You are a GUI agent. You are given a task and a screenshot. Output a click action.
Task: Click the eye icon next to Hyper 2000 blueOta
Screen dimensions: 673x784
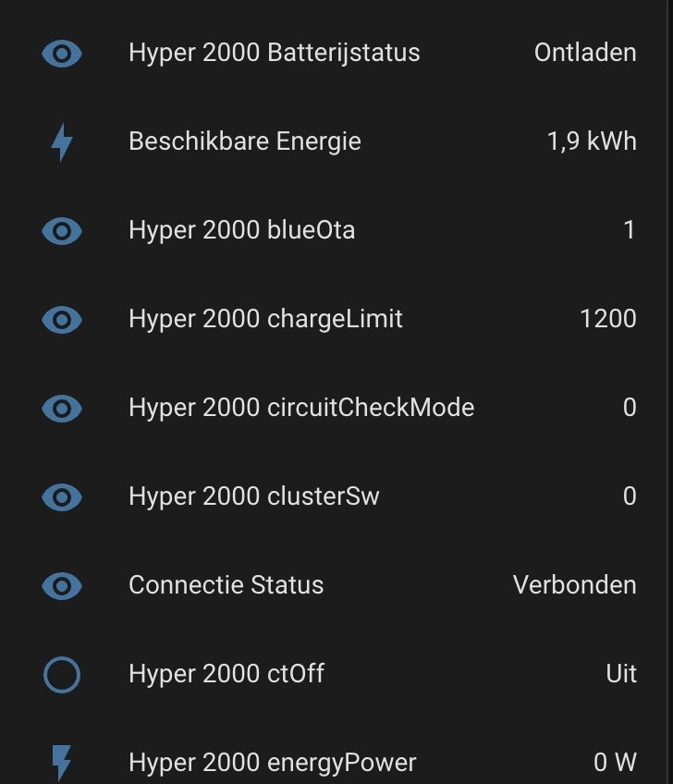[62, 231]
